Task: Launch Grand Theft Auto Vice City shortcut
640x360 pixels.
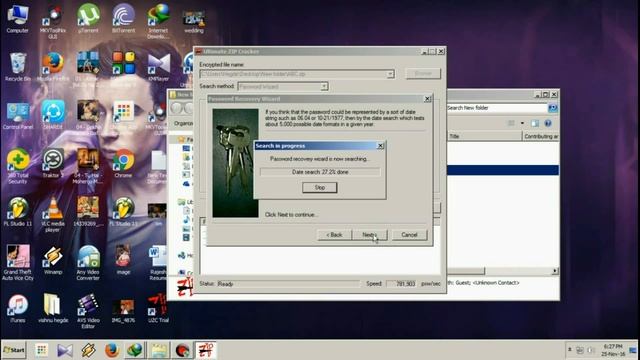Action: (x=18, y=263)
